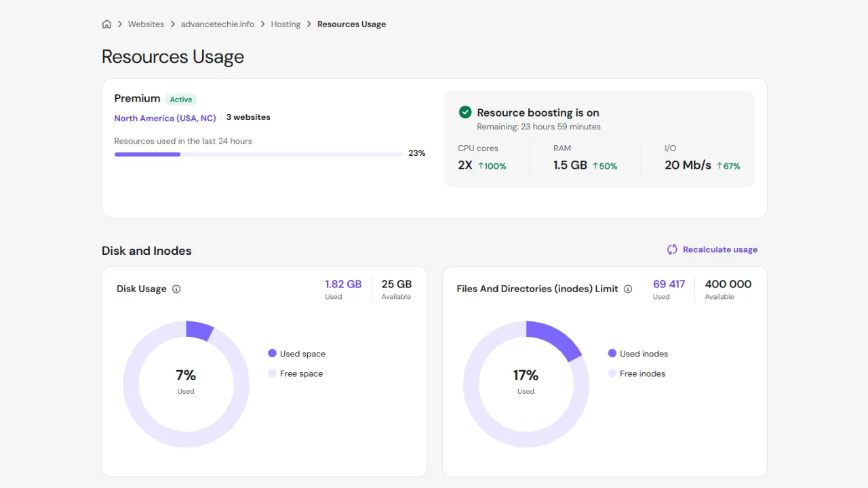Screen dimensions: 868x488
Task: Select the Websites breadcrumb item
Action: 146,24
